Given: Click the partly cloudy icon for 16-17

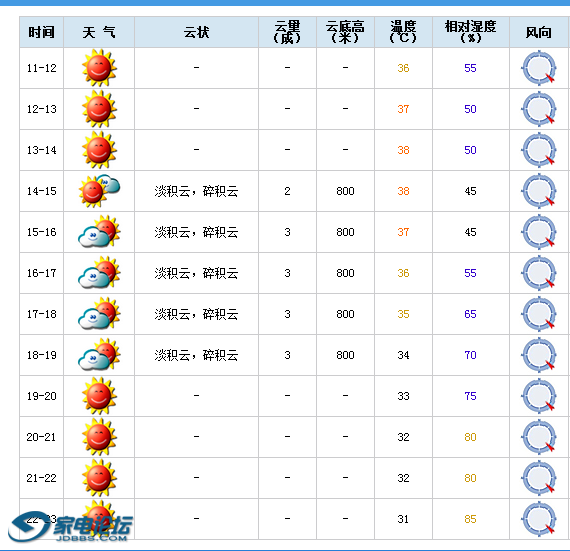Looking at the screenshot, I should coord(99,273).
